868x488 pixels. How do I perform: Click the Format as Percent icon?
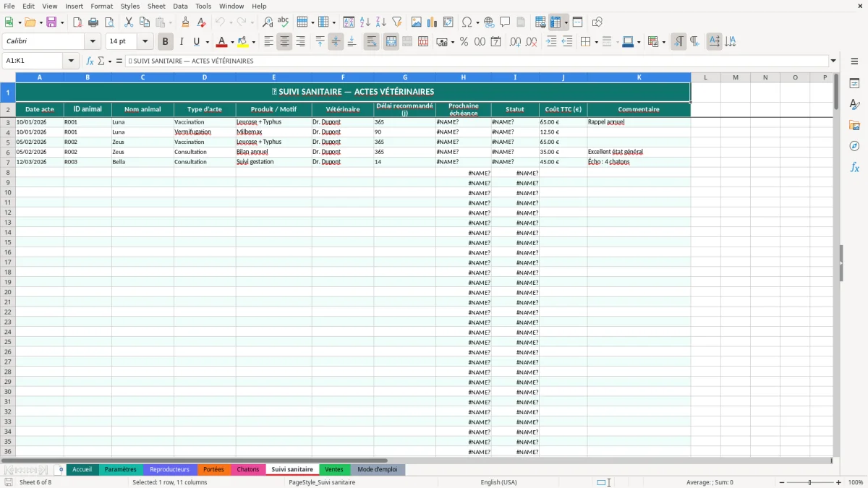click(464, 42)
